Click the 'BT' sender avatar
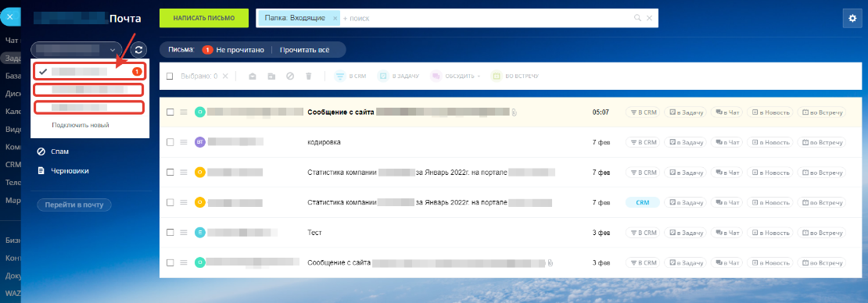This screenshot has height=303, width=868. click(x=200, y=142)
